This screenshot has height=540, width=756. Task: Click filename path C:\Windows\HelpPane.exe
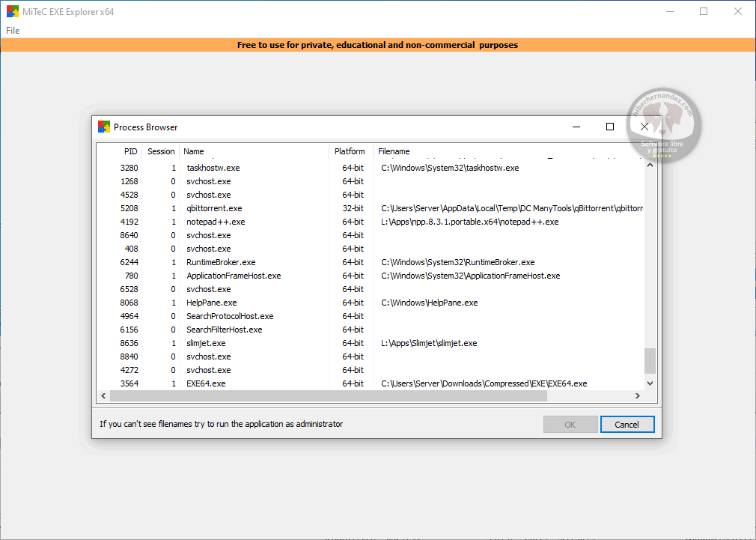pos(429,303)
